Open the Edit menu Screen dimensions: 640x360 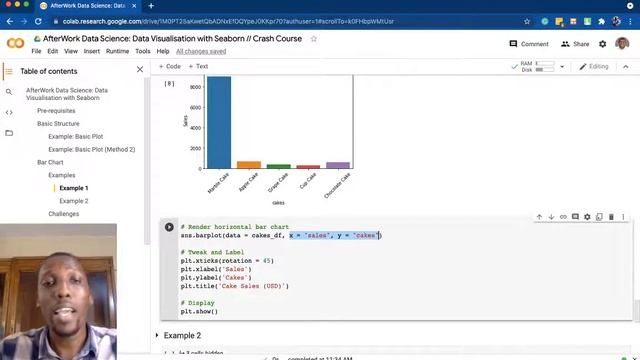tap(53, 51)
